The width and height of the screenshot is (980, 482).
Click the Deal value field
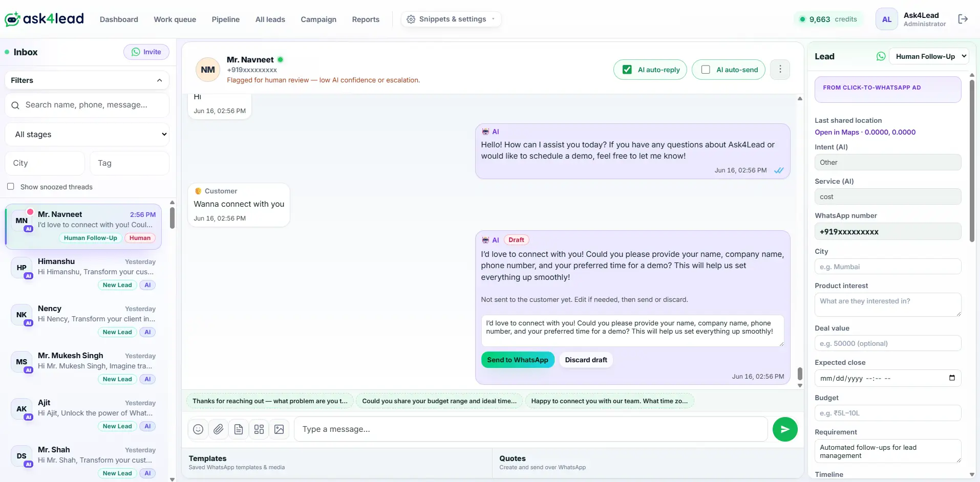coord(888,343)
